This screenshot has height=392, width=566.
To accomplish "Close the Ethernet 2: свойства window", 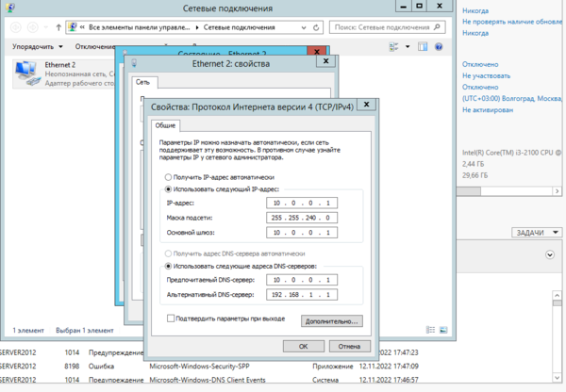I will pyautogui.click(x=325, y=61).
